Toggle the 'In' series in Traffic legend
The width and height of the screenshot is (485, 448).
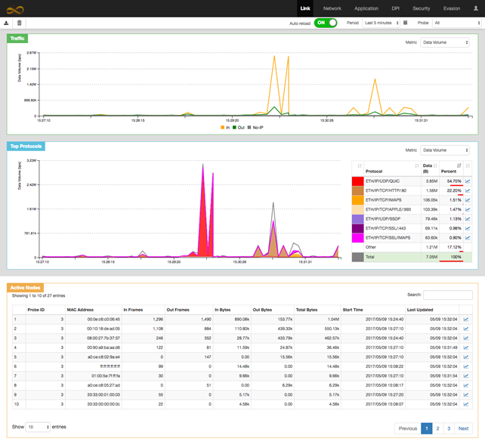tap(224, 128)
